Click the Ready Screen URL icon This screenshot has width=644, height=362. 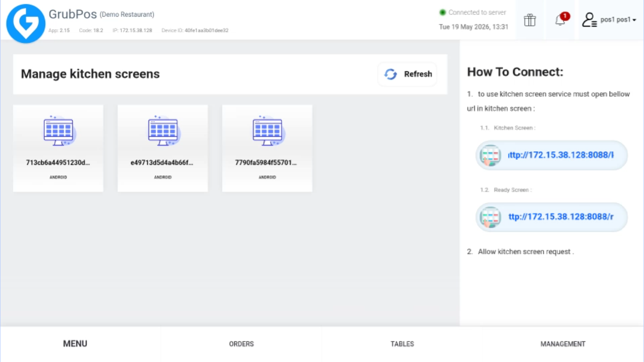tap(490, 217)
